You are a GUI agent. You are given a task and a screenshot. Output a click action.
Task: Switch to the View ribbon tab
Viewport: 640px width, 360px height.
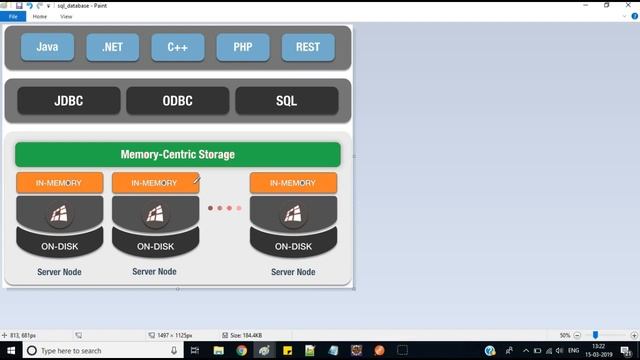pos(66,17)
